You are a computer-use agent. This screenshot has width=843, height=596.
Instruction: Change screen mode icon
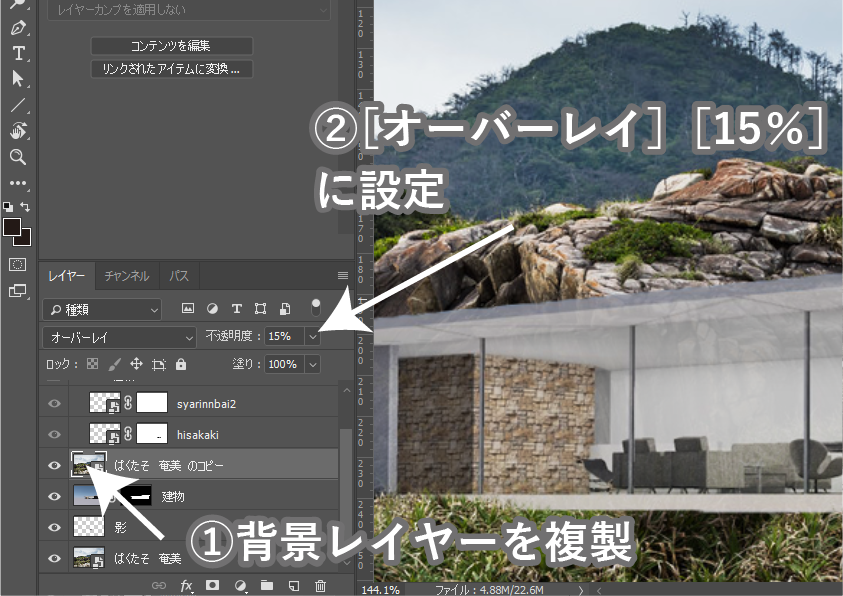[x=17, y=291]
